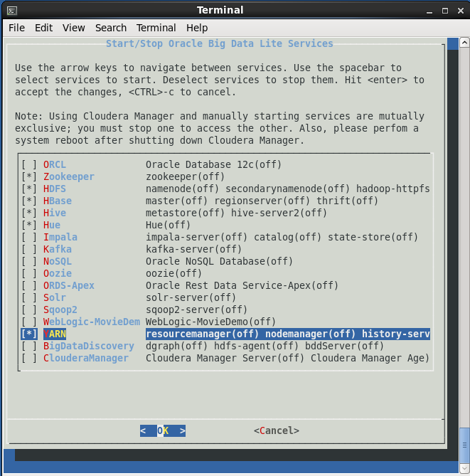This screenshot has height=476, width=470.
Task: Close the Terminal window
Action: pos(461,11)
